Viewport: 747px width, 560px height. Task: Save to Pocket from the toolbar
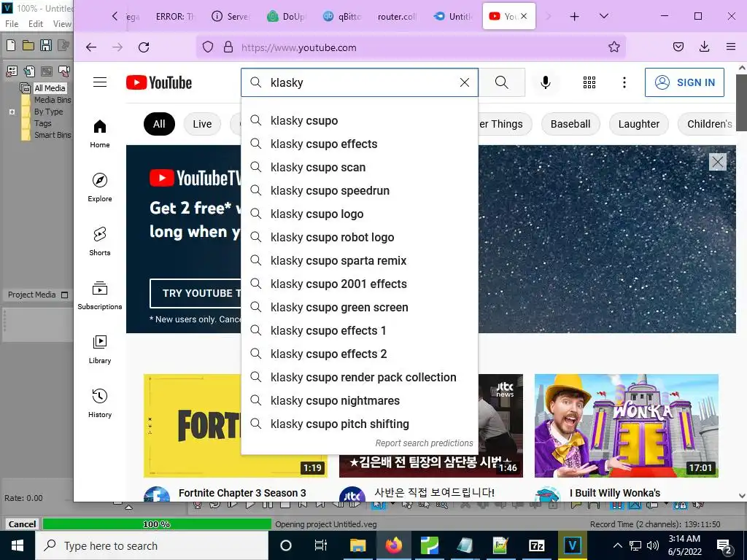[x=678, y=47]
